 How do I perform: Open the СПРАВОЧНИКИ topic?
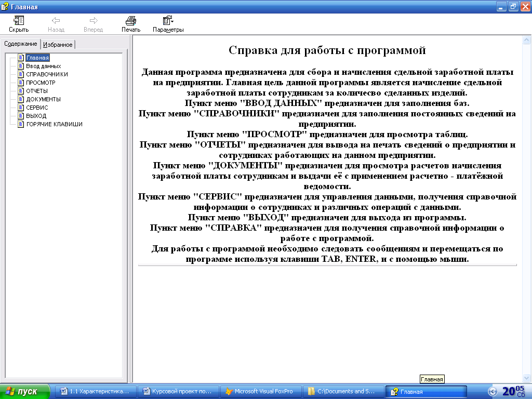pyautogui.click(x=47, y=74)
